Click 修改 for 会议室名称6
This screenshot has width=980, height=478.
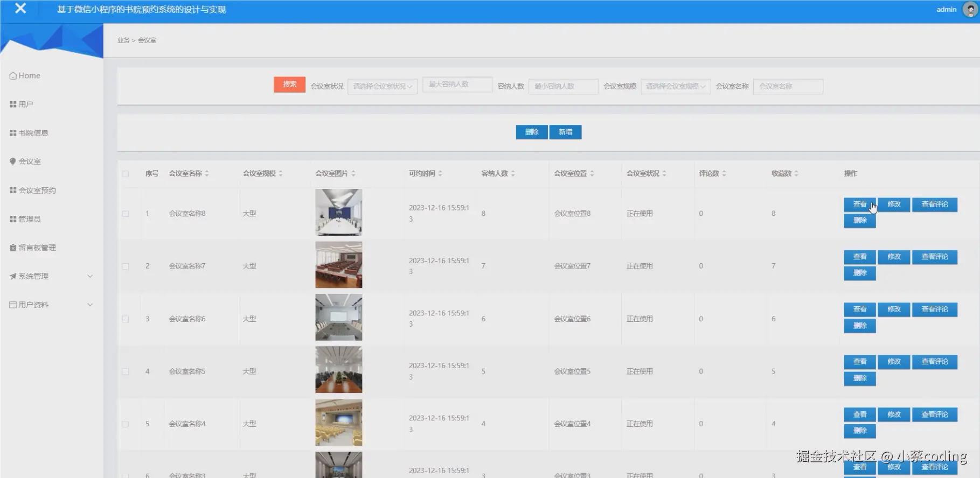pos(894,310)
